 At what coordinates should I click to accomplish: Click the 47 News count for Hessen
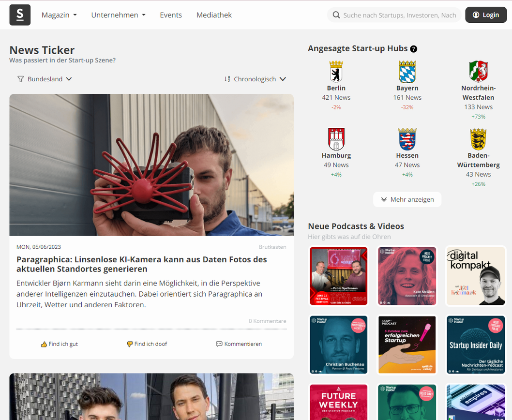click(407, 165)
